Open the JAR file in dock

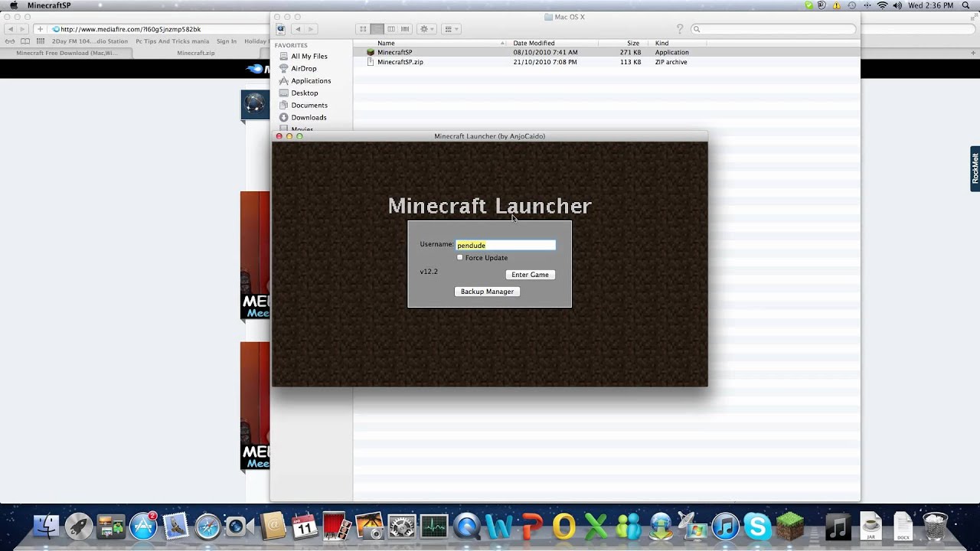click(871, 527)
